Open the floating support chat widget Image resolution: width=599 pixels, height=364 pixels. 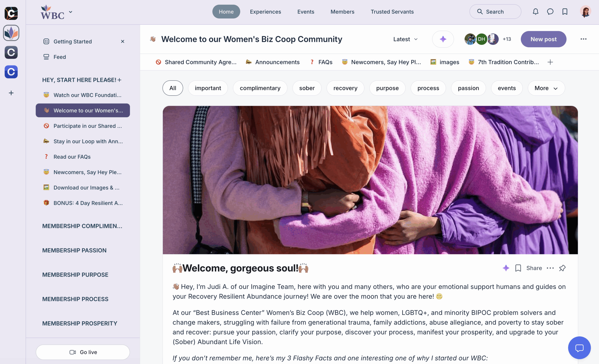coord(579,348)
